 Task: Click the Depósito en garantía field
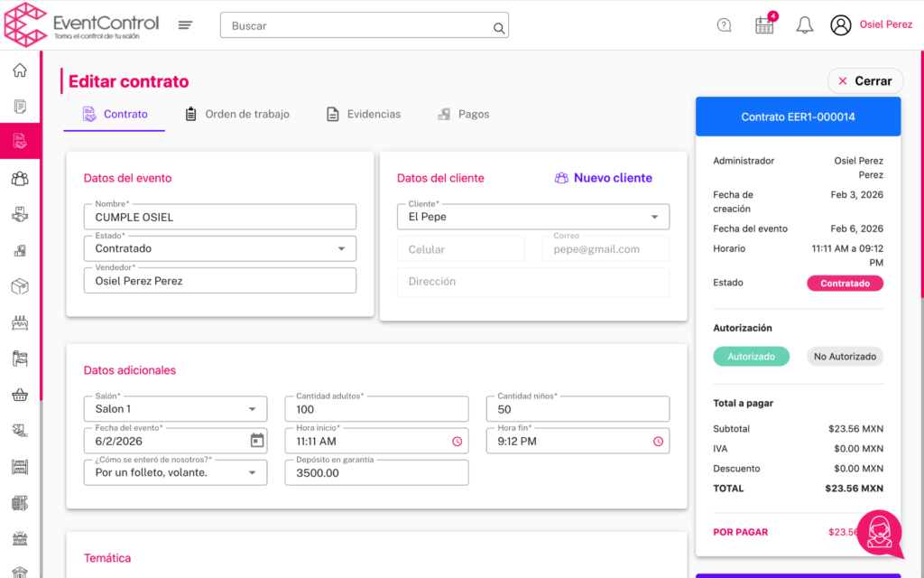(x=376, y=472)
